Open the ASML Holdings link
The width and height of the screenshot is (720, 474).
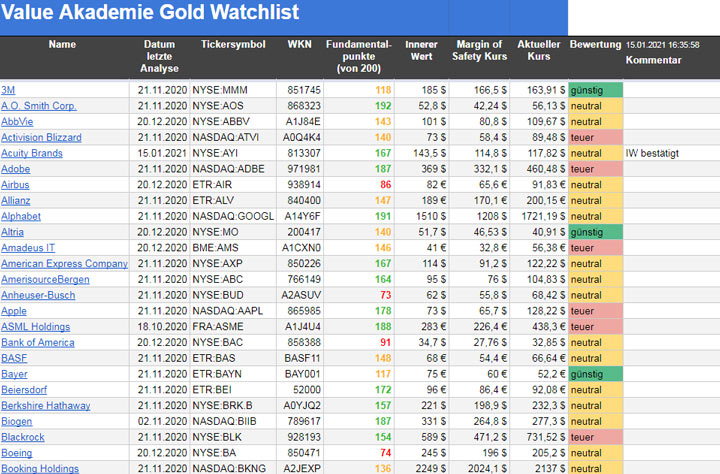pos(35,327)
